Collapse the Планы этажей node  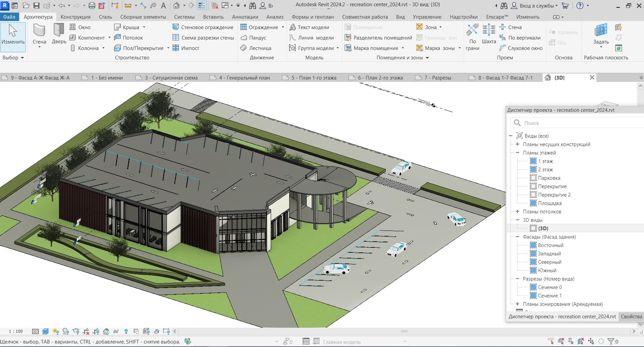[518, 153]
